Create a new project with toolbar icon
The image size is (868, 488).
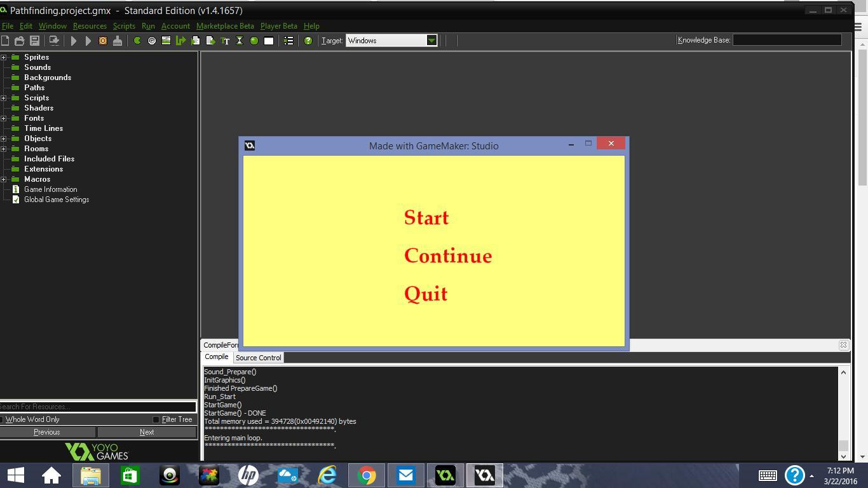coord(5,41)
